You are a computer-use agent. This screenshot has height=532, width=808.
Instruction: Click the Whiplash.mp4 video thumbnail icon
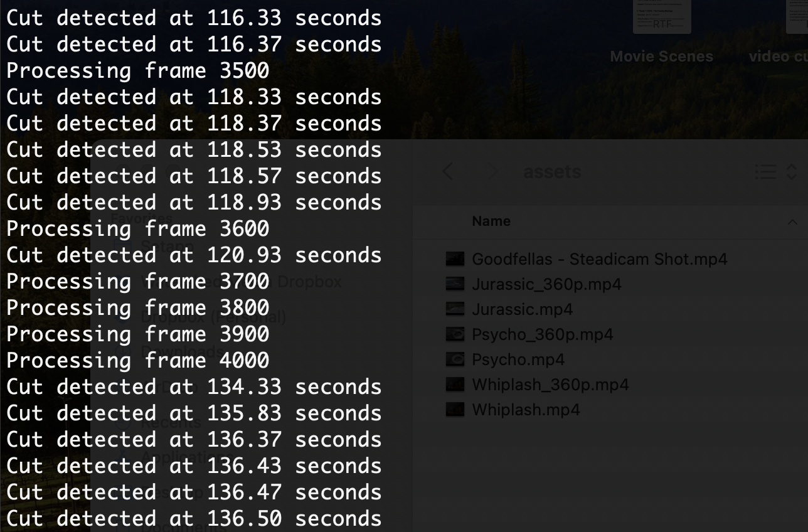click(x=455, y=410)
